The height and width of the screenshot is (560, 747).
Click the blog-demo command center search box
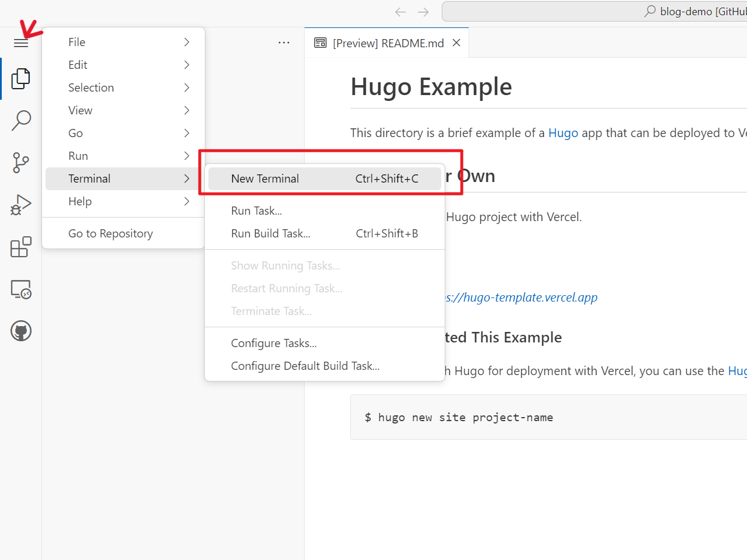pos(594,12)
